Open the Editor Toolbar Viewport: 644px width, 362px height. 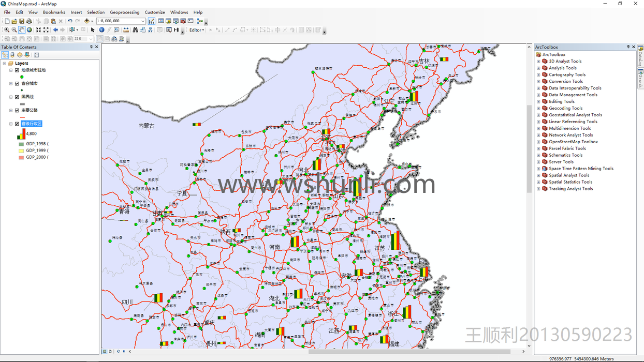pos(152,21)
